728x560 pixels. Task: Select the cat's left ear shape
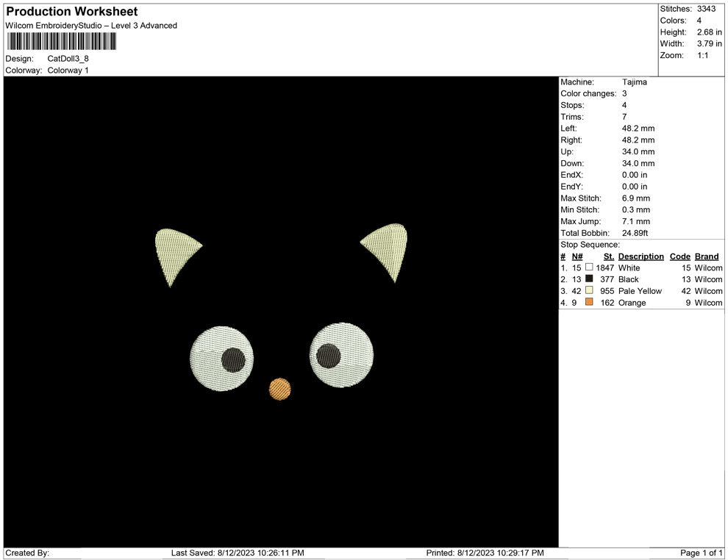[x=175, y=252]
